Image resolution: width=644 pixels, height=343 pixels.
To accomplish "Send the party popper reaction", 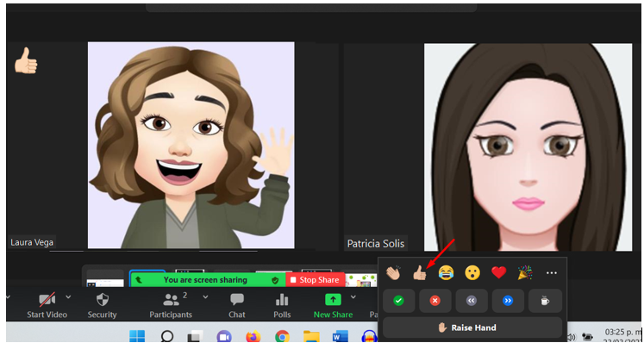I will coord(524,272).
